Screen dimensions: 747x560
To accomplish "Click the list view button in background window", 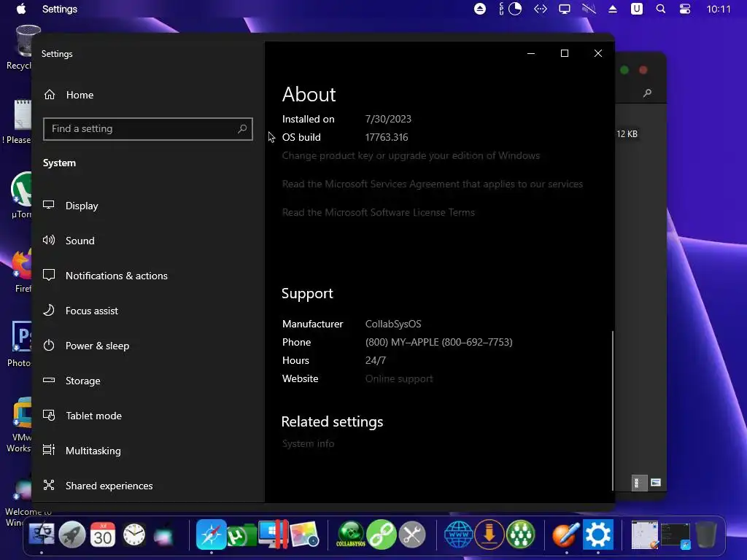I will pos(638,483).
